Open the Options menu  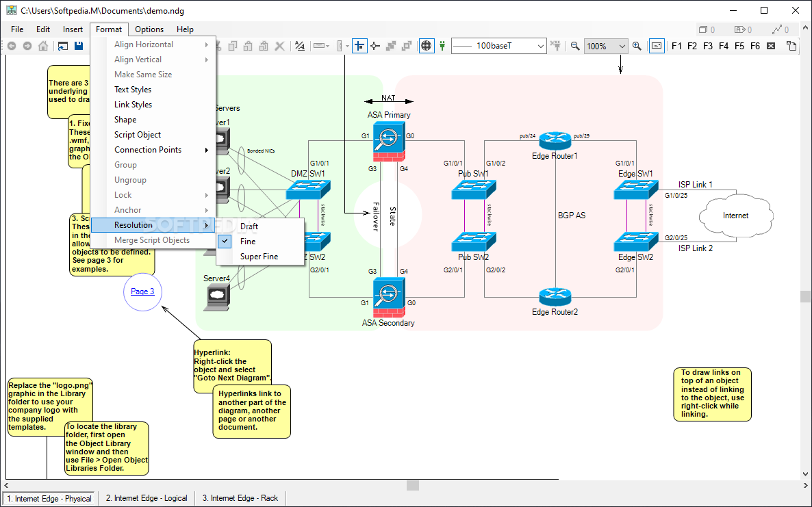click(149, 29)
